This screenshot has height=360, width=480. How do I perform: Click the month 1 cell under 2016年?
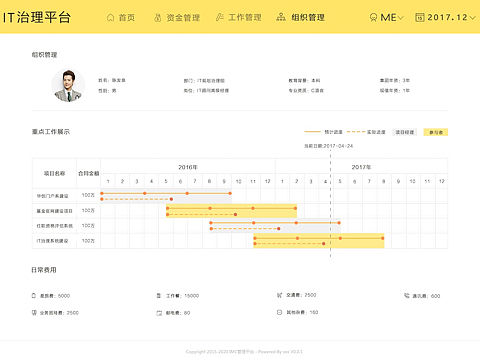pos(108,181)
